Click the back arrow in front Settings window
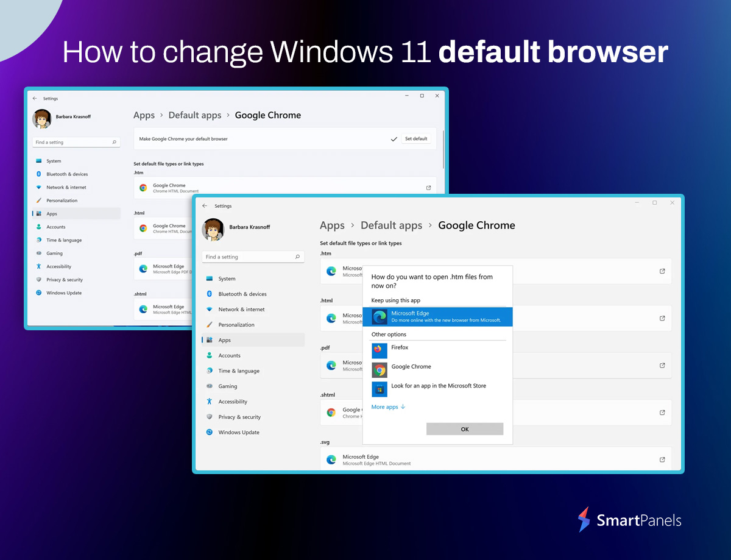The height and width of the screenshot is (560, 731). [x=205, y=206]
